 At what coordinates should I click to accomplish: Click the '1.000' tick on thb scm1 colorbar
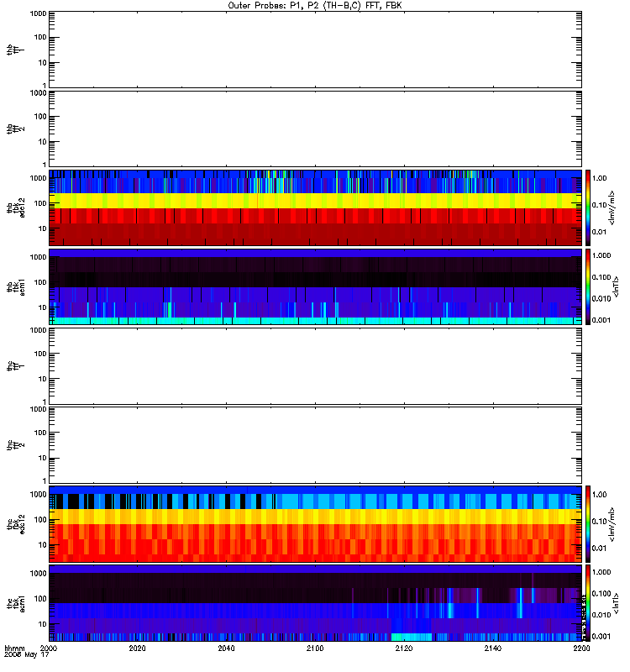[601, 255]
